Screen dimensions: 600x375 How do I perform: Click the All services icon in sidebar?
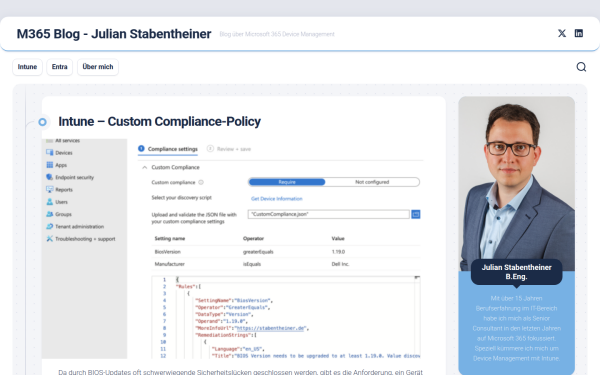click(50, 141)
